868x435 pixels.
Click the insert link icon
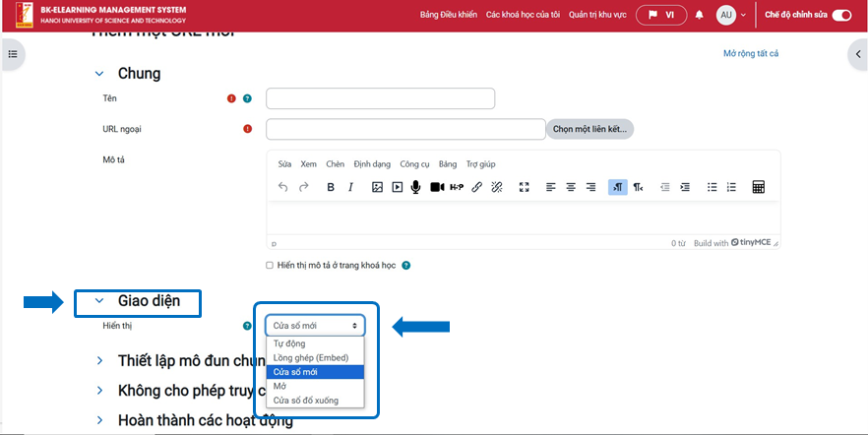coord(476,187)
